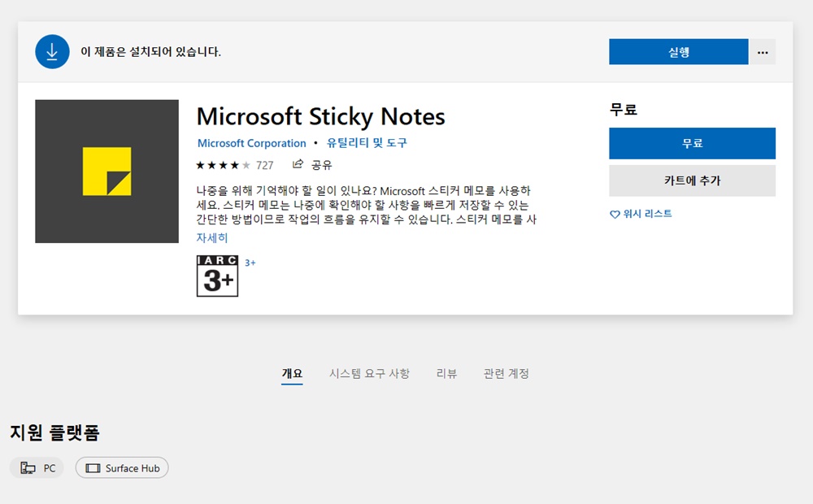This screenshot has width=813, height=504.
Task: Open the 유틸리티 및 도구 category link
Action: coord(367,142)
